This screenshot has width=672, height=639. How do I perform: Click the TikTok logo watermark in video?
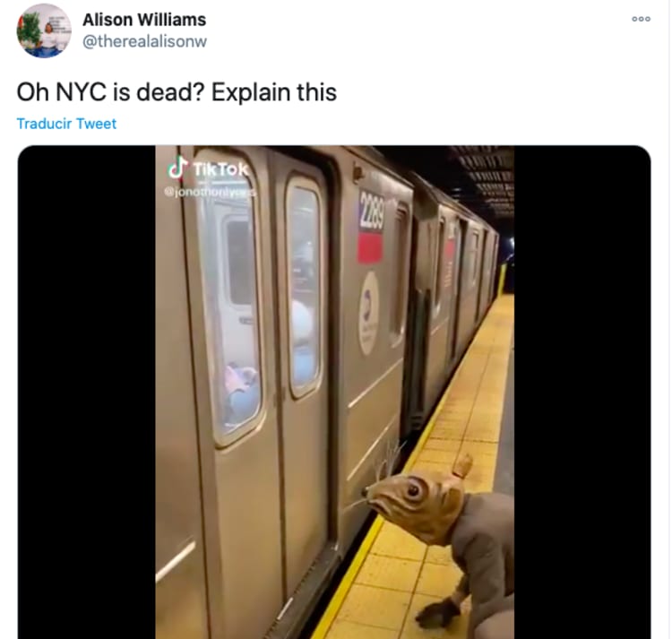[x=208, y=168]
